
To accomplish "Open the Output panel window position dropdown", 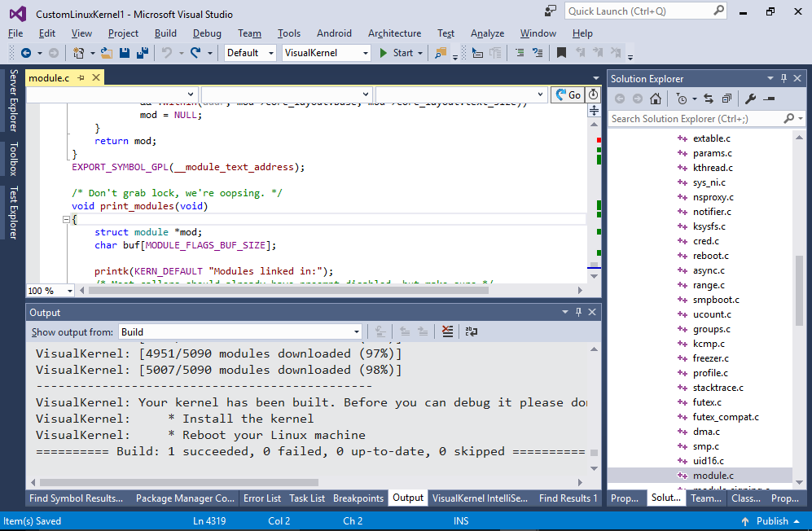I will tap(565, 312).
